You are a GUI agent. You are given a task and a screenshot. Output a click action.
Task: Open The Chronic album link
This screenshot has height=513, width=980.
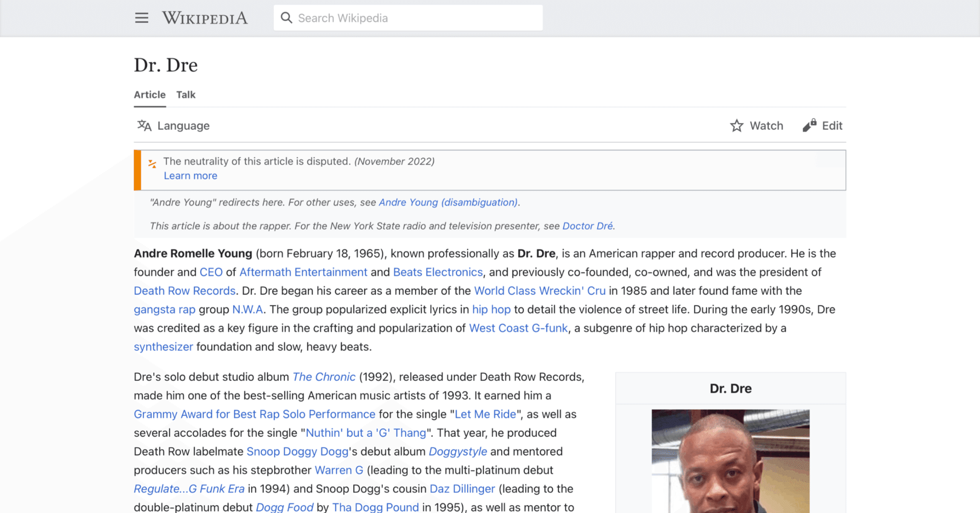pyautogui.click(x=324, y=377)
